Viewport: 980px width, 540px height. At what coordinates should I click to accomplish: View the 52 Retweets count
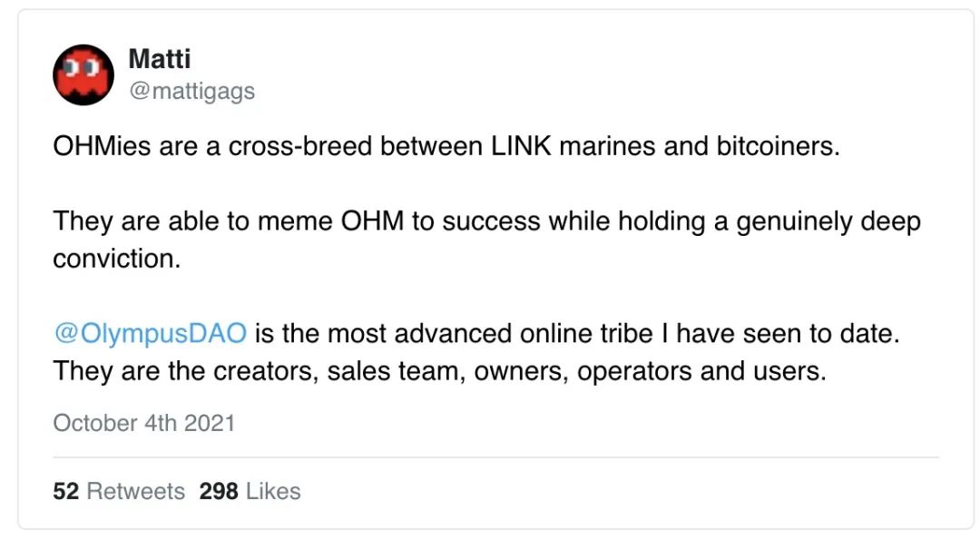point(119,491)
